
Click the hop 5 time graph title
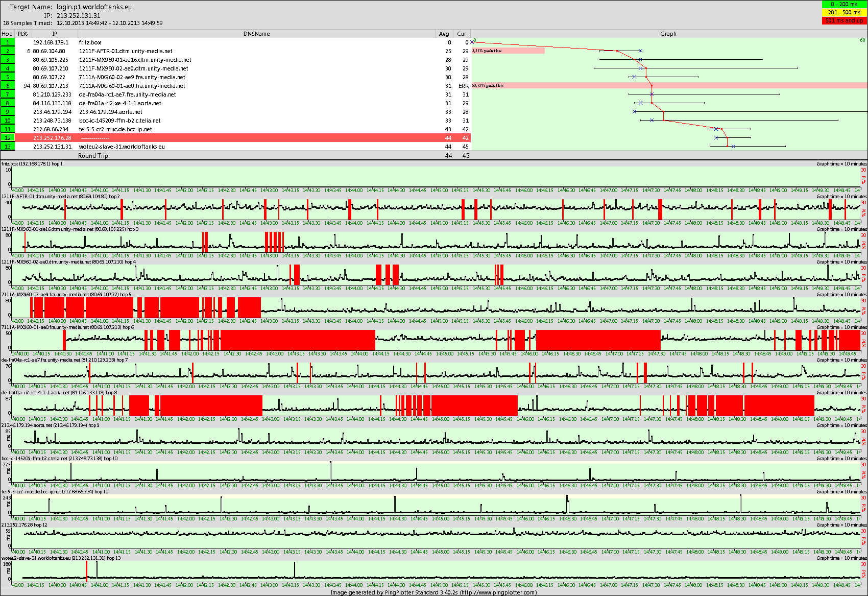66,295
